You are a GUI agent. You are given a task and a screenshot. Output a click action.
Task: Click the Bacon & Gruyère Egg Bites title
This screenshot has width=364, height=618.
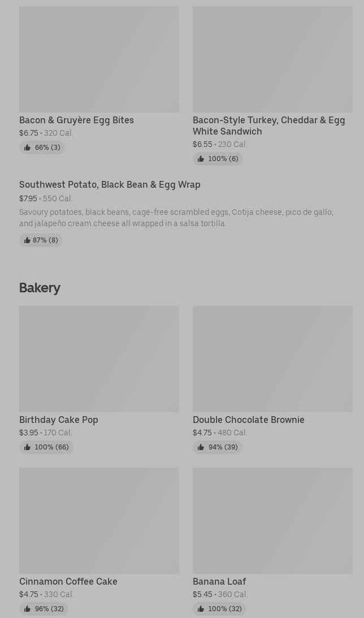tap(76, 120)
